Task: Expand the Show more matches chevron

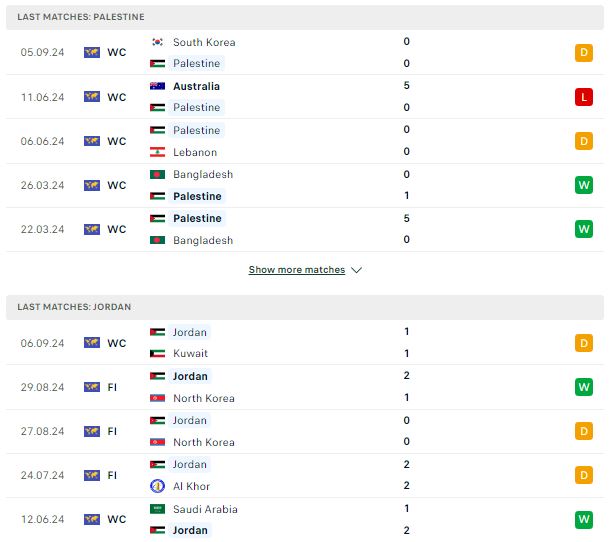Action: click(356, 270)
